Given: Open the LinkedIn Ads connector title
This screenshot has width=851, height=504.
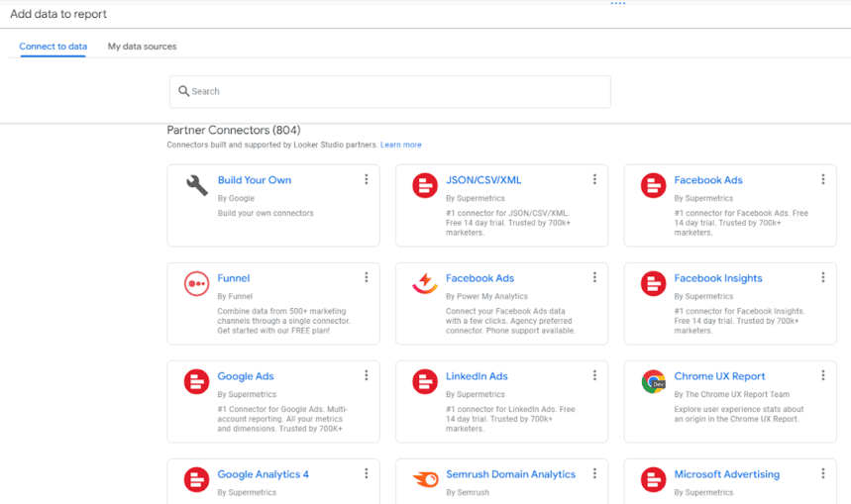Looking at the screenshot, I should (x=477, y=376).
